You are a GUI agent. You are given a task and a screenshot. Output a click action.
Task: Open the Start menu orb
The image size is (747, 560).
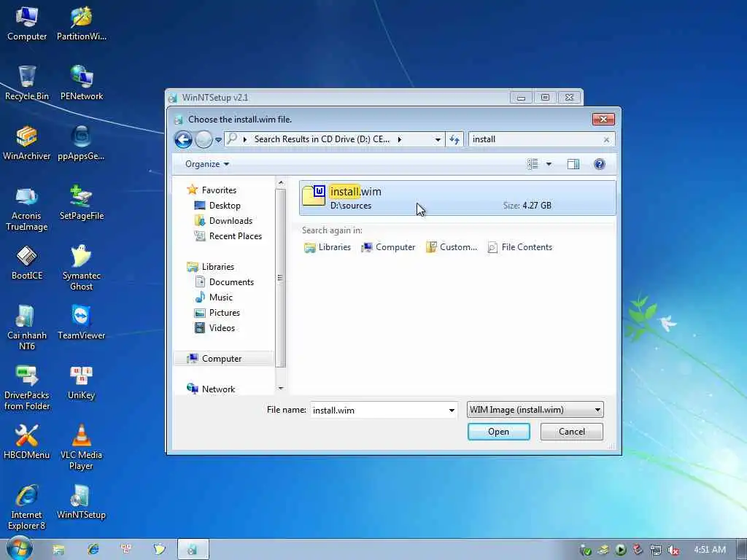(x=20, y=548)
